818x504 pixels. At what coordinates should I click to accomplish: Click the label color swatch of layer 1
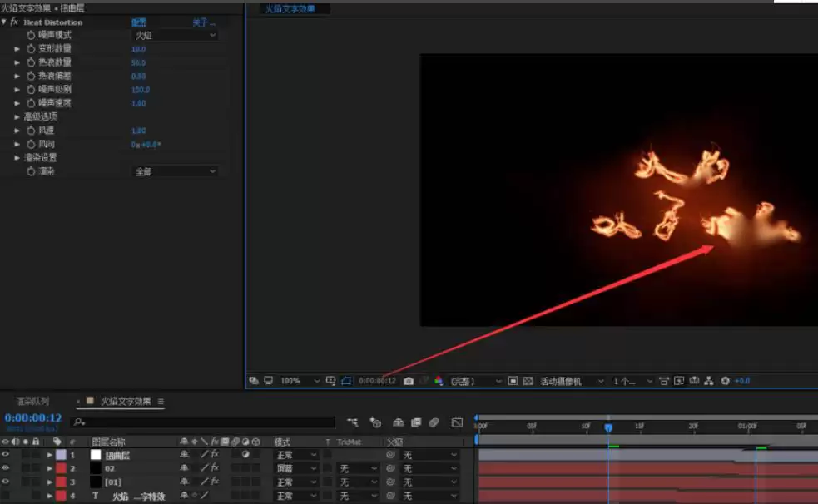[x=61, y=455]
